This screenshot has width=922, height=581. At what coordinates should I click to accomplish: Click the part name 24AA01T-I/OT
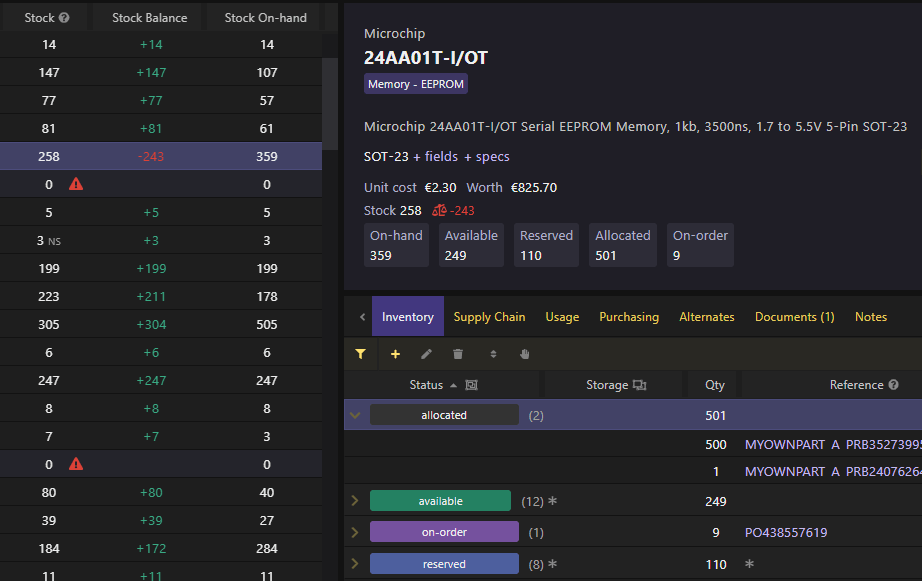click(x=426, y=58)
